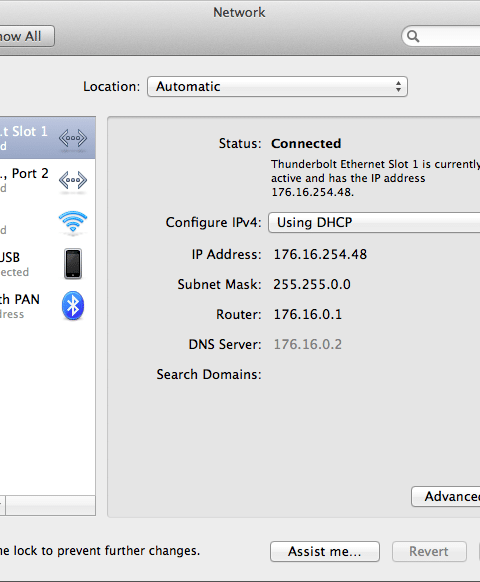Open the Configure IPv4 dropdown
The height and width of the screenshot is (582, 480).
pyautogui.click(x=374, y=222)
